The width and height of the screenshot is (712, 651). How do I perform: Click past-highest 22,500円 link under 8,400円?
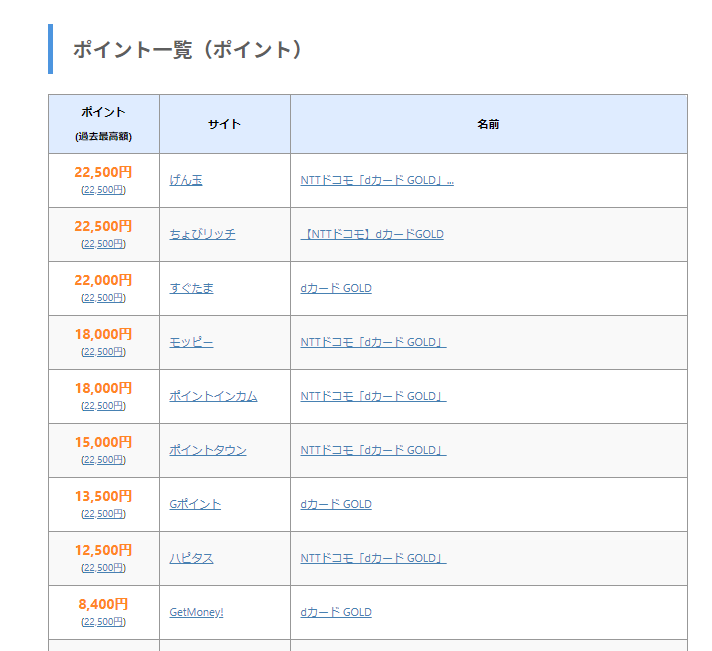tap(104, 622)
